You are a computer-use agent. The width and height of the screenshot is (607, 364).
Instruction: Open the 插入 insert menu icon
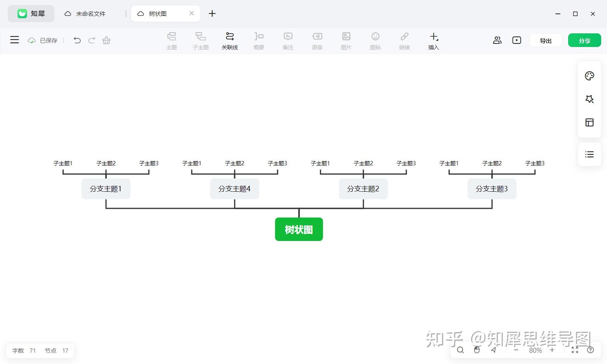(x=433, y=40)
